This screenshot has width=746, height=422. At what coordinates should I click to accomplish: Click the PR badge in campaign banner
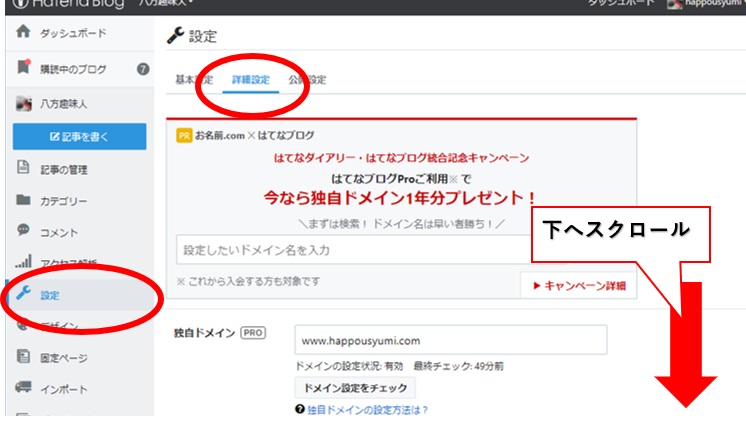click(184, 135)
